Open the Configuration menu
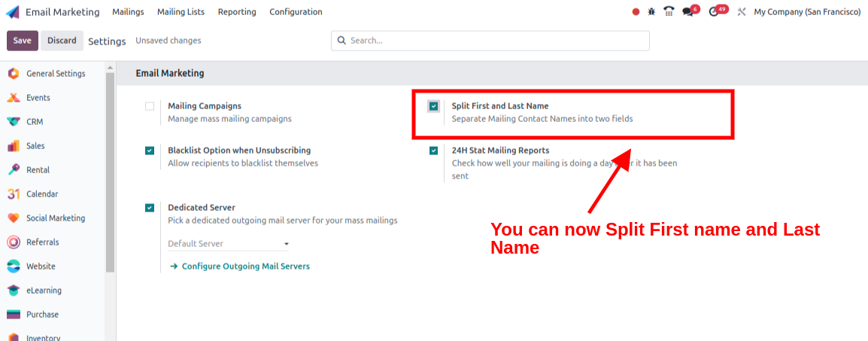The width and height of the screenshot is (868, 341). pyautogui.click(x=296, y=11)
